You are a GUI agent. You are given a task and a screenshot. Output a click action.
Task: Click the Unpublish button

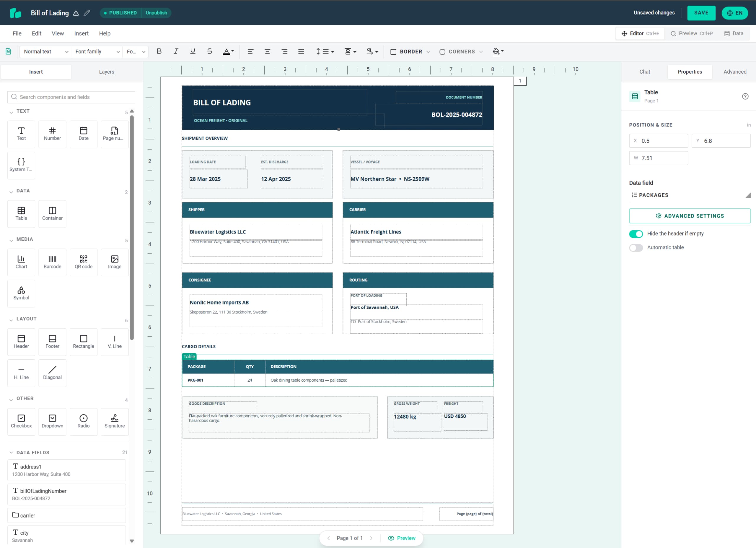pos(156,13)
